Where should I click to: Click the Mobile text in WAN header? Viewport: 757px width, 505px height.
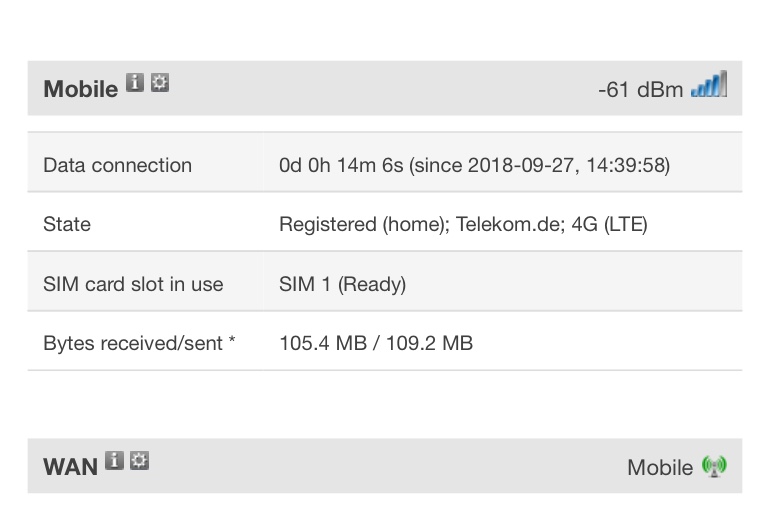659,467
